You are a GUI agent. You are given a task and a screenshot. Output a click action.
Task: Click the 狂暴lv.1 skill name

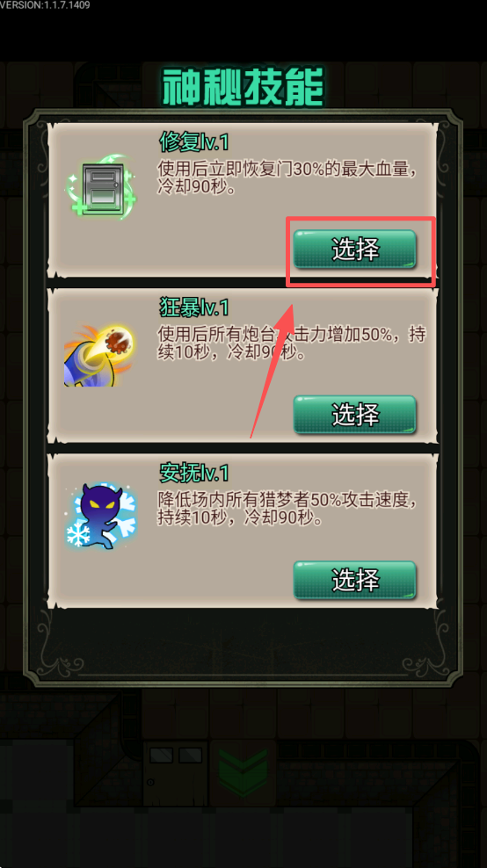(194, 307)
